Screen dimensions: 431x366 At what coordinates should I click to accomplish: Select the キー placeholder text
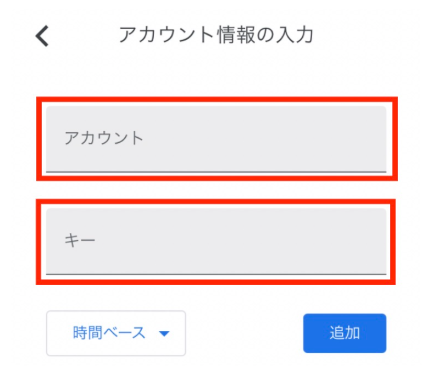click(x=80, y=240)
